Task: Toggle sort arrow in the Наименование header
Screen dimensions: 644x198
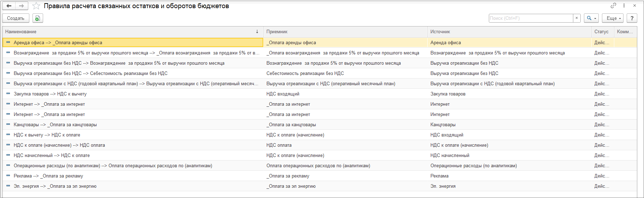Action: pyautogui.click(x=257, y=31)
